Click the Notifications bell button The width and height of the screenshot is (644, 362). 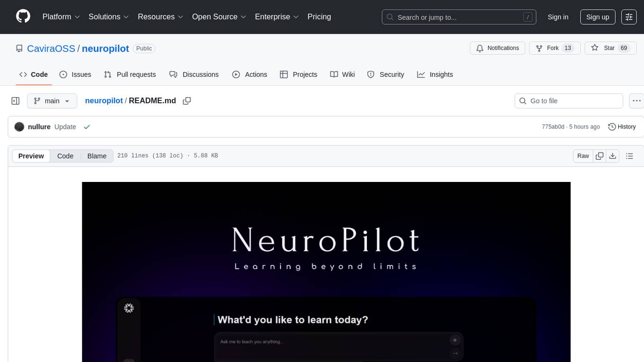[498, 48]
